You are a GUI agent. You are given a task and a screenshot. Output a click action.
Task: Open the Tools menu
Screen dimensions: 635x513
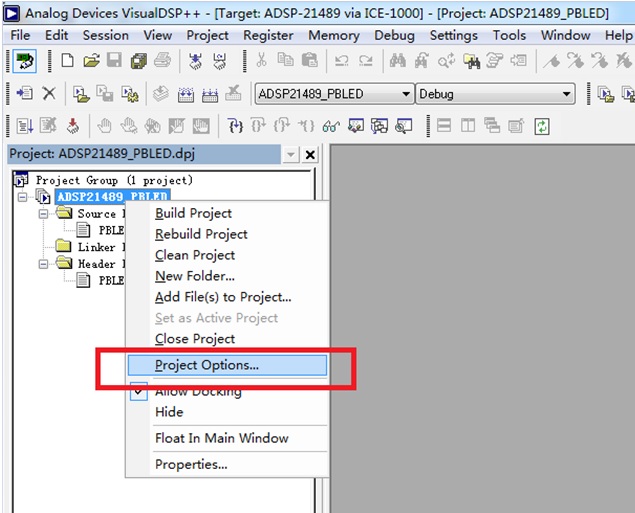click(509, 36)
